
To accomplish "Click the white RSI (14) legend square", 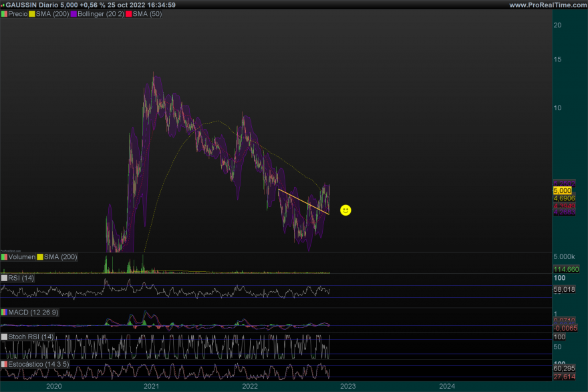I will pos(4,278).
